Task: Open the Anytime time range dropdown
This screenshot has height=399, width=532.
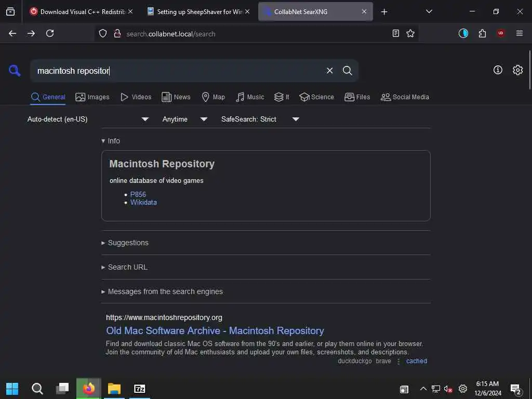Action: pos(185,119)
